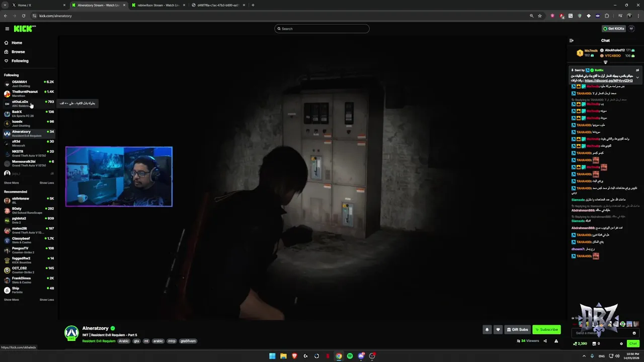Open the emoji picker in chat
Screen dimensions: 644x362
tap(634, 333)
